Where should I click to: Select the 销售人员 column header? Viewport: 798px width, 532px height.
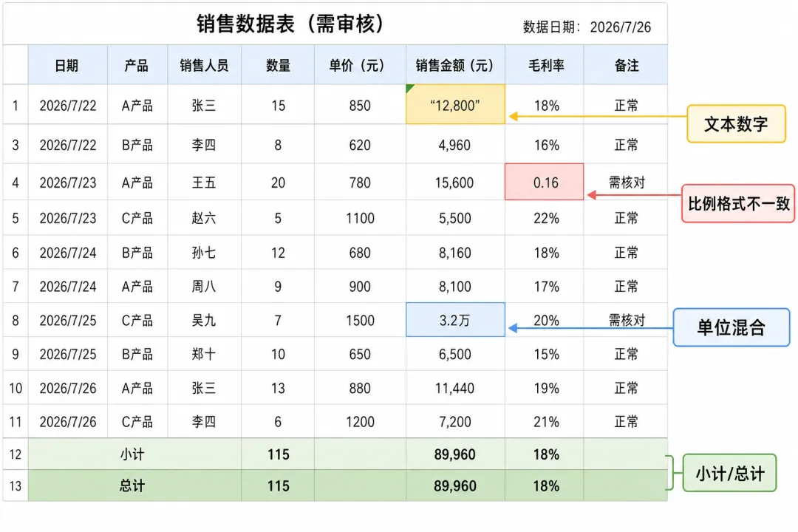(205, 65)
